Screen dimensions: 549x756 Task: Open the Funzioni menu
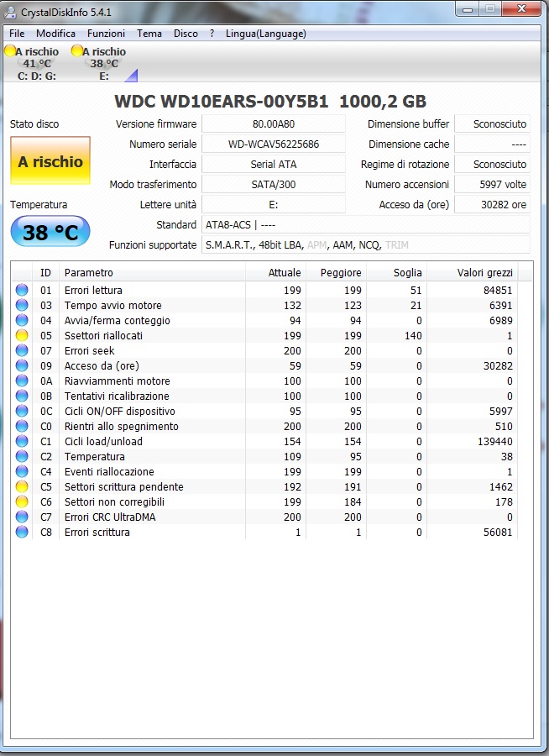point(106,34)
